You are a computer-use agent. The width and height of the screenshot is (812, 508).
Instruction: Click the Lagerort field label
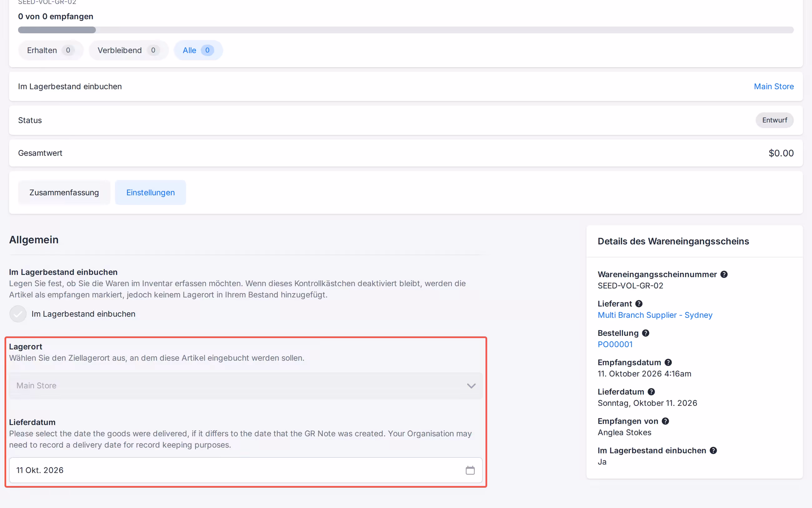coord(26,347)
